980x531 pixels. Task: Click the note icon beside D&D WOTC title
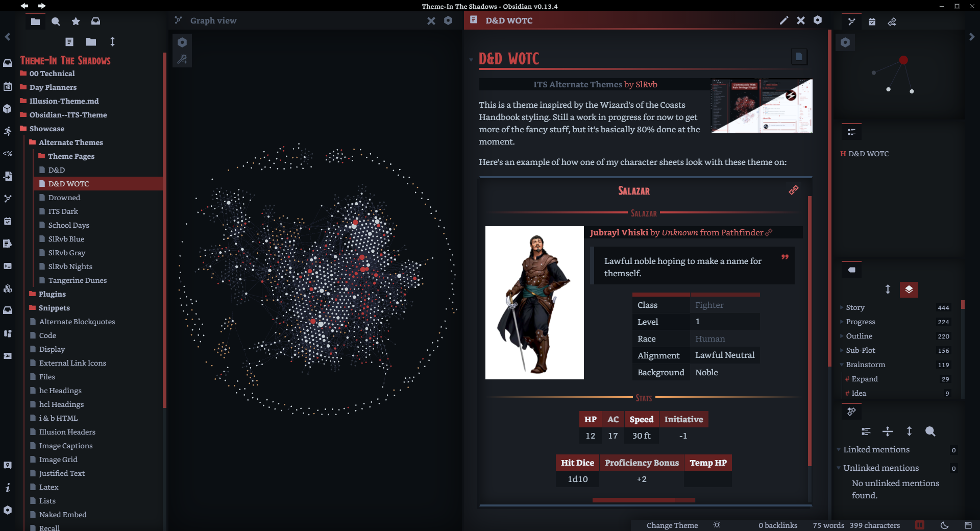[799, 57]
